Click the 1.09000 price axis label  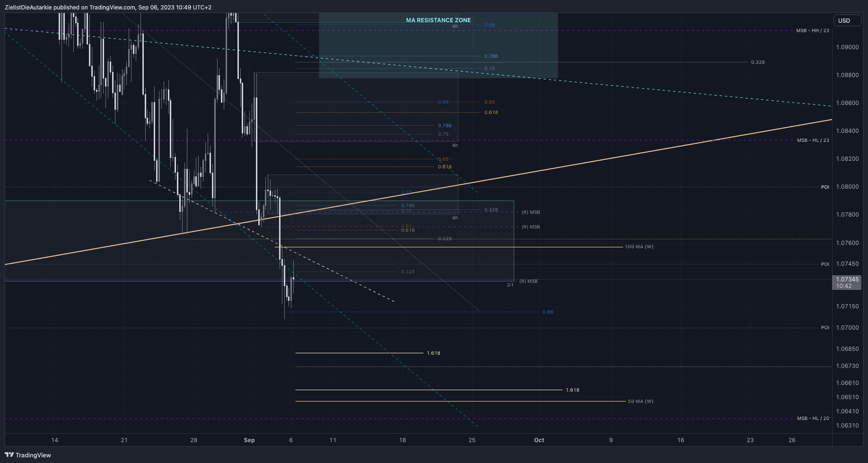pos(848,47)
